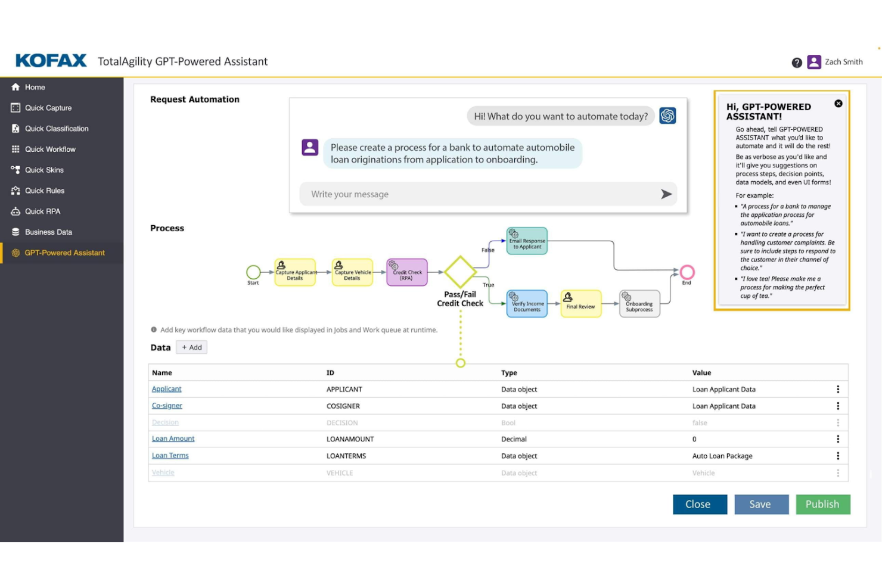
Task: Click the Publish button
Action: 822,504
